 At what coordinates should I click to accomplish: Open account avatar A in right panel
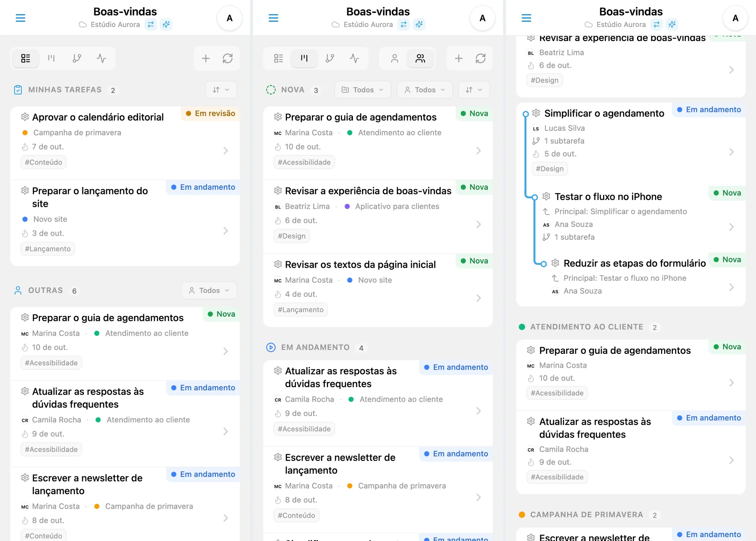[x=736, y=18]
